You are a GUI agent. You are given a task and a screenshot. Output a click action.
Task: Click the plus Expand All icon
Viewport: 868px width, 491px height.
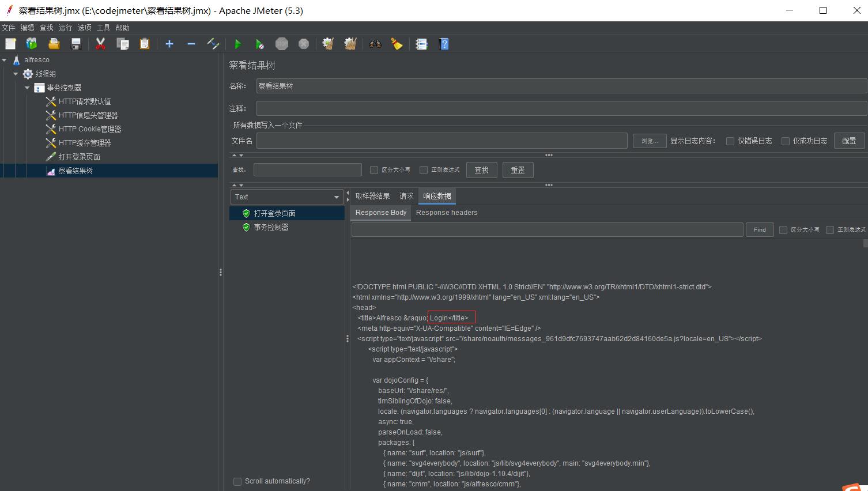(169, 44)
